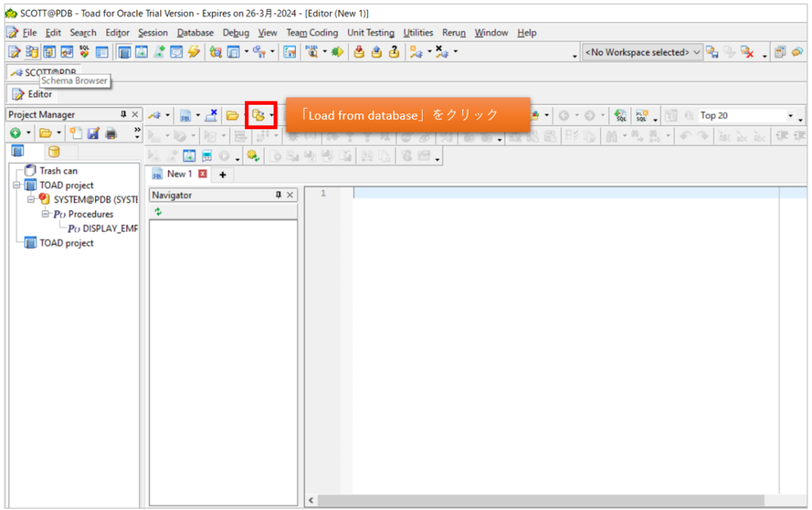
Task: Close the Navigator panel
Action: [x=290, y=194]
